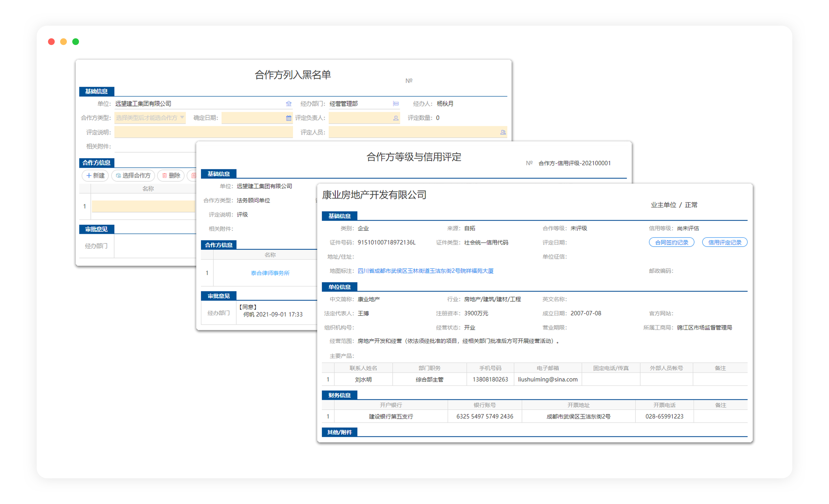This screenshot has height=504, width=829.
Task: Click the invoice address 成都市武侯区玉洁东街2号
Action: point(578,416)
